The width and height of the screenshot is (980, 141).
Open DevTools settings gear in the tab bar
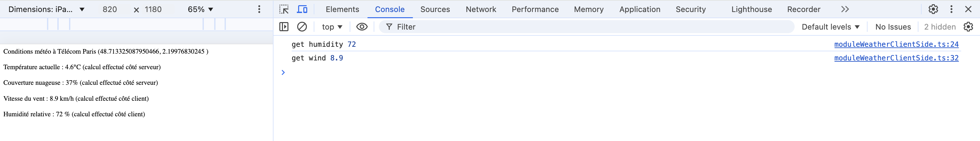coord(933,9)
